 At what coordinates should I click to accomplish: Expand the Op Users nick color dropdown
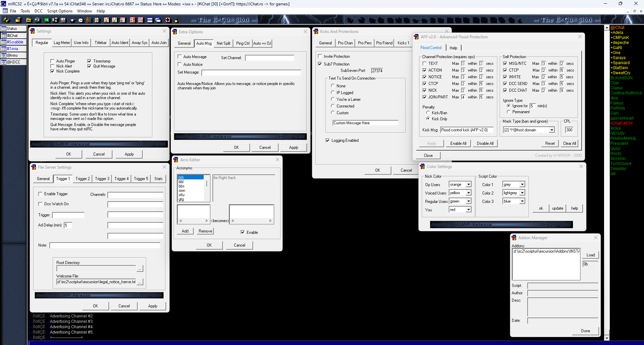[468, 184]
